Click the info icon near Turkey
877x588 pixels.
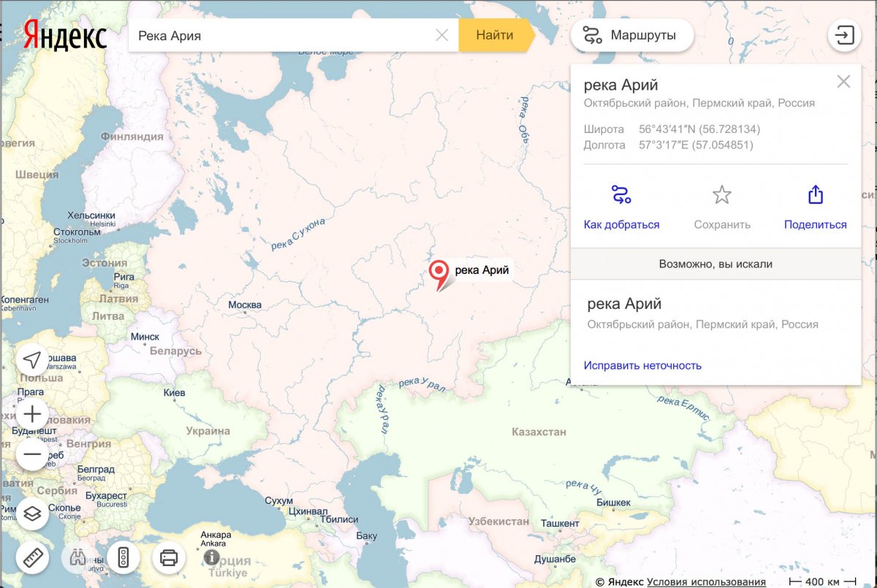[213, 557]
